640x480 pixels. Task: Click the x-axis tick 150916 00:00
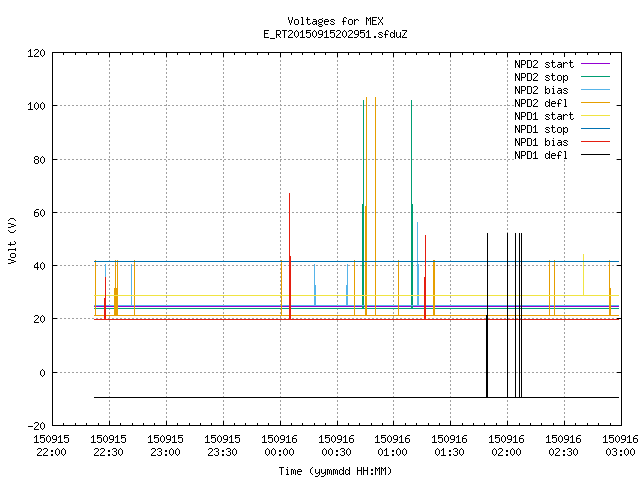280,446
